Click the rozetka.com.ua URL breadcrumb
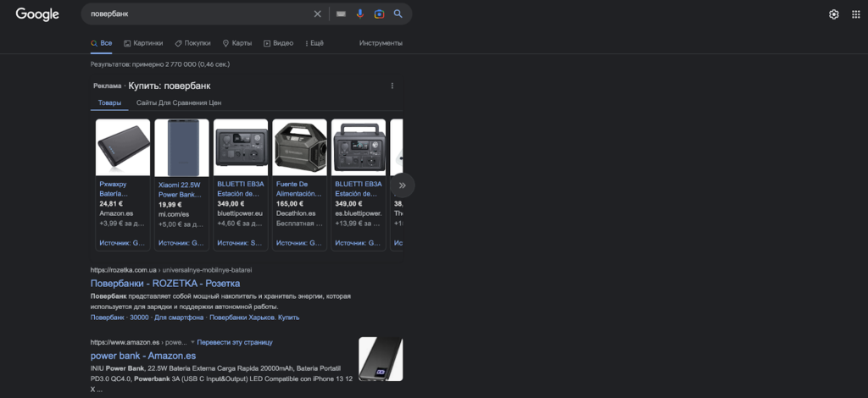This screenshot has height=398, width=868. [171, 270]
